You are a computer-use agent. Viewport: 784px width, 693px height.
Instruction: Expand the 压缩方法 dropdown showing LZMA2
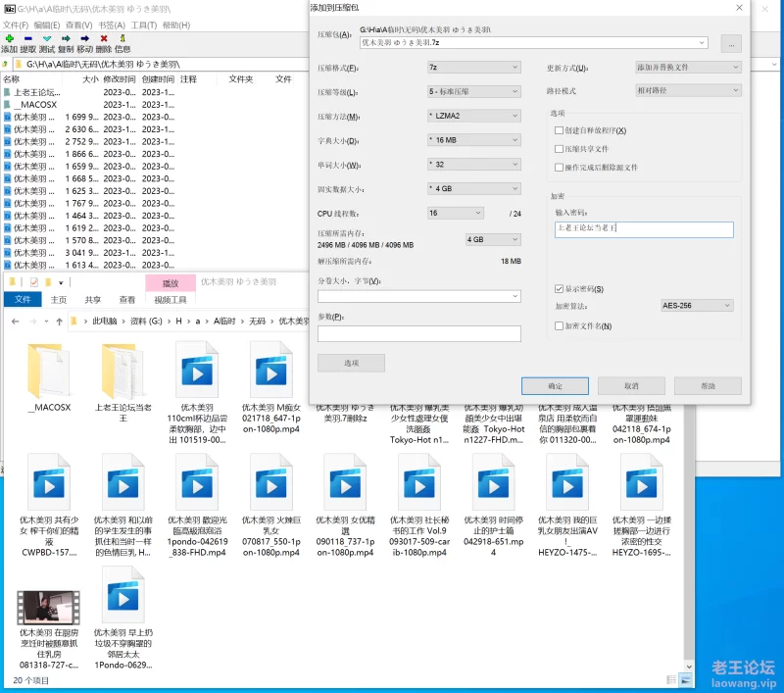point(473,116)
